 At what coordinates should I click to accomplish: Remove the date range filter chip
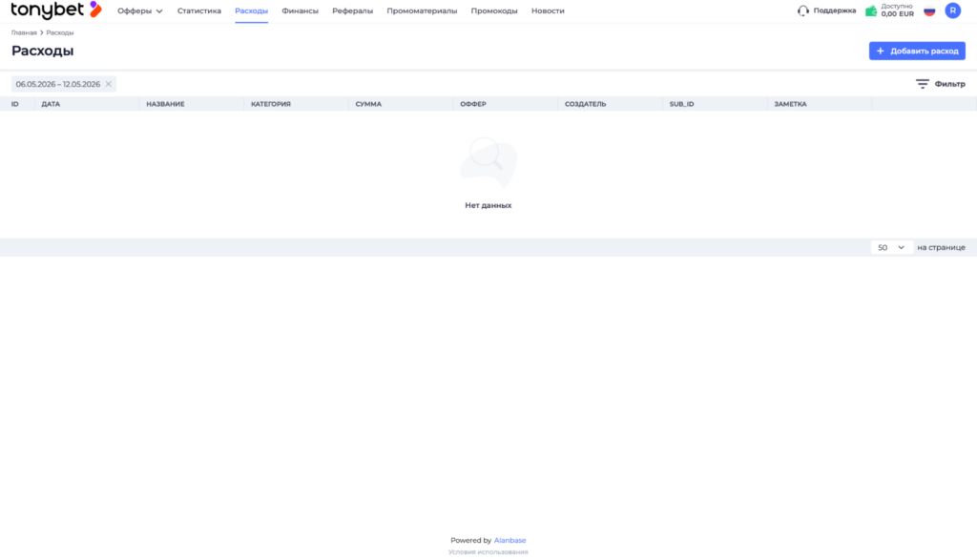point(109,84)
